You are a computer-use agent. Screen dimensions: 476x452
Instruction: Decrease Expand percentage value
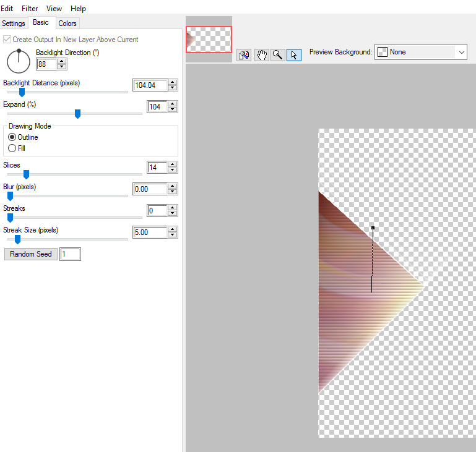click(173, 109)
